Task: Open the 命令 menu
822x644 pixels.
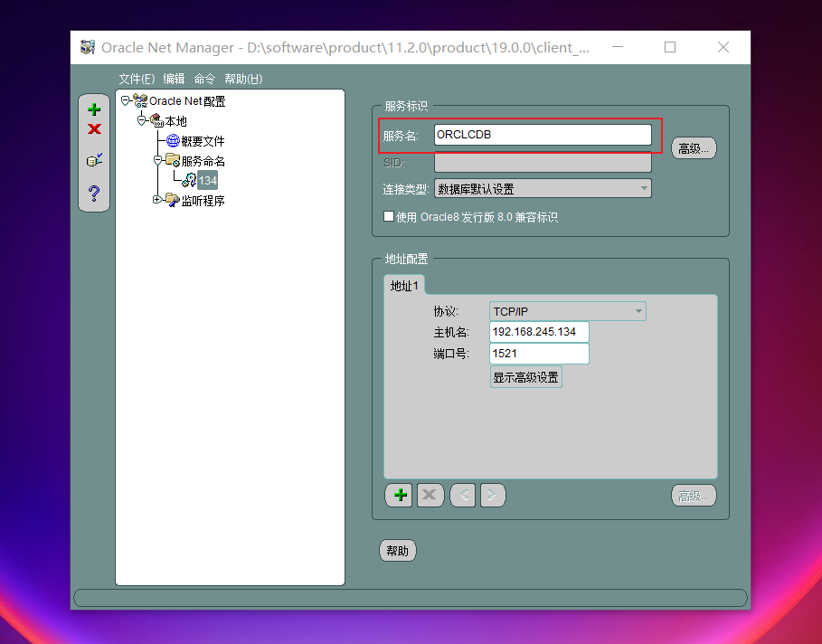Action: (x=204, y=79)
